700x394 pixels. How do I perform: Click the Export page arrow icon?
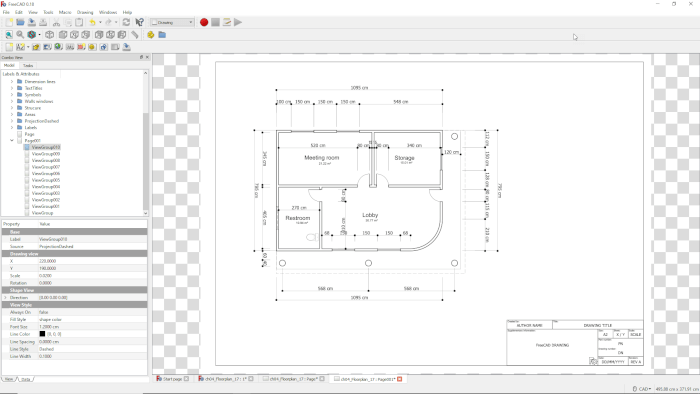click(126, 47)
